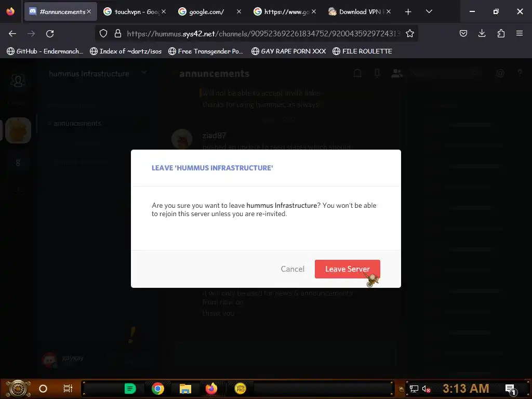Open VPN PRO app in taskbar
The height and width of the screenshot is (399, 532).
[240, 389]
